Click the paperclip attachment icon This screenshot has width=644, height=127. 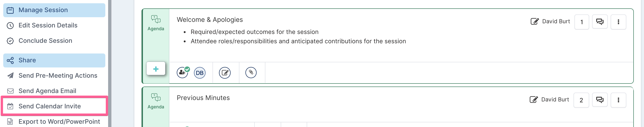251,73
